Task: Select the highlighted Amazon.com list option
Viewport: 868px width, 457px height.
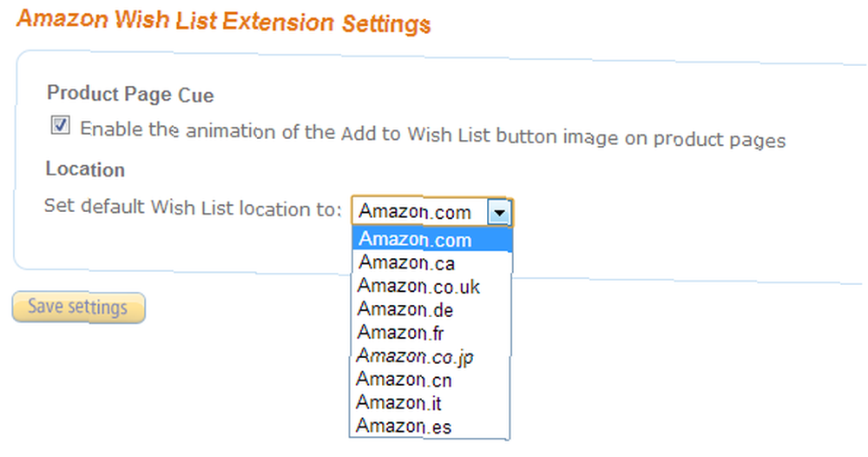Action: tap(432, 239)
